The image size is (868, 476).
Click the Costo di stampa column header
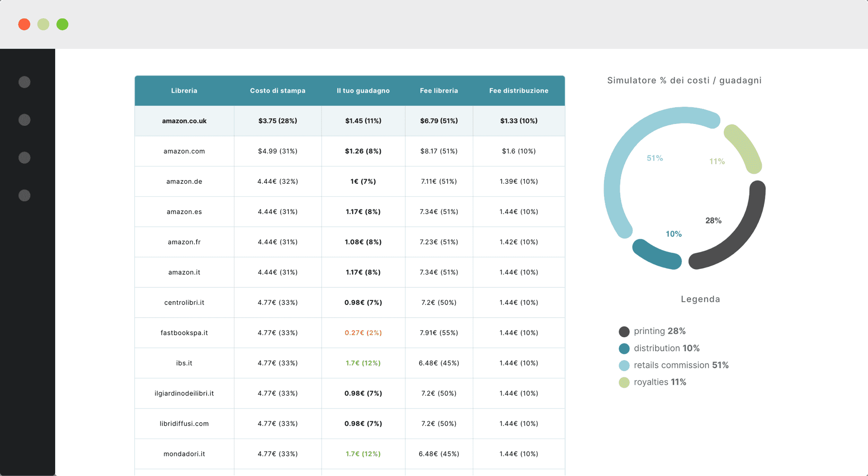[278, 90]
